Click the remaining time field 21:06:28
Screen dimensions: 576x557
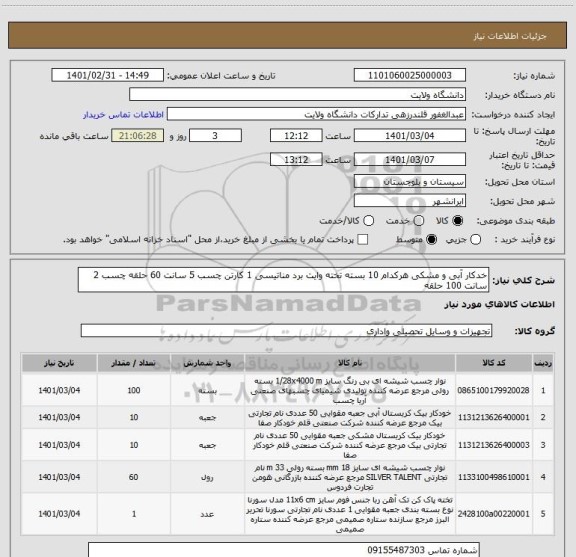[138, 136]
